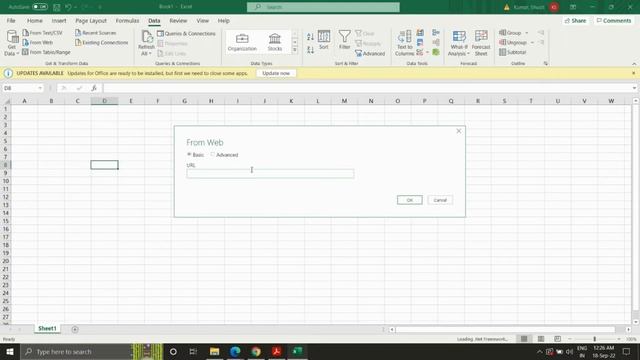The height and width of the screenshot is (360, 640).
Task: Select the Sheet1 tab
Action: point(47,329)
